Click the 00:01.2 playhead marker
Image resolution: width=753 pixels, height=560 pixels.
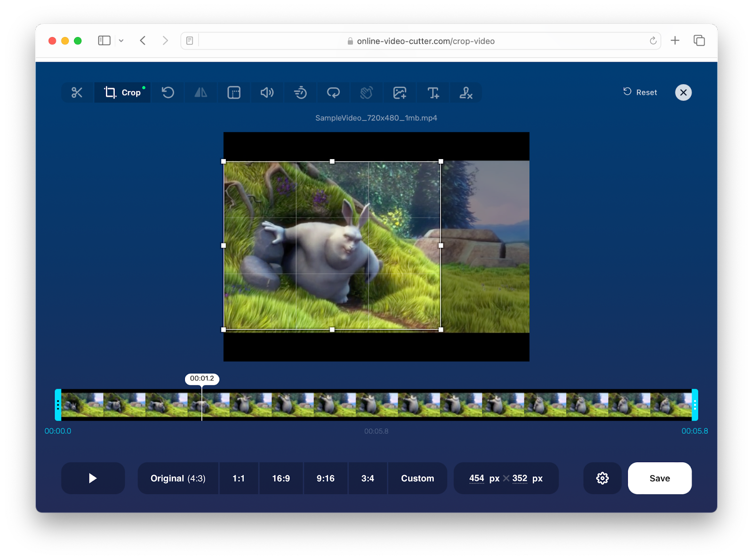click(x=202, y=379)
